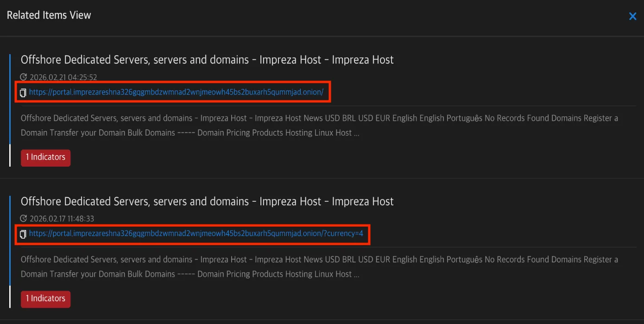
Task: Click the Related Items View heading
Action: (x=49, y=15)
